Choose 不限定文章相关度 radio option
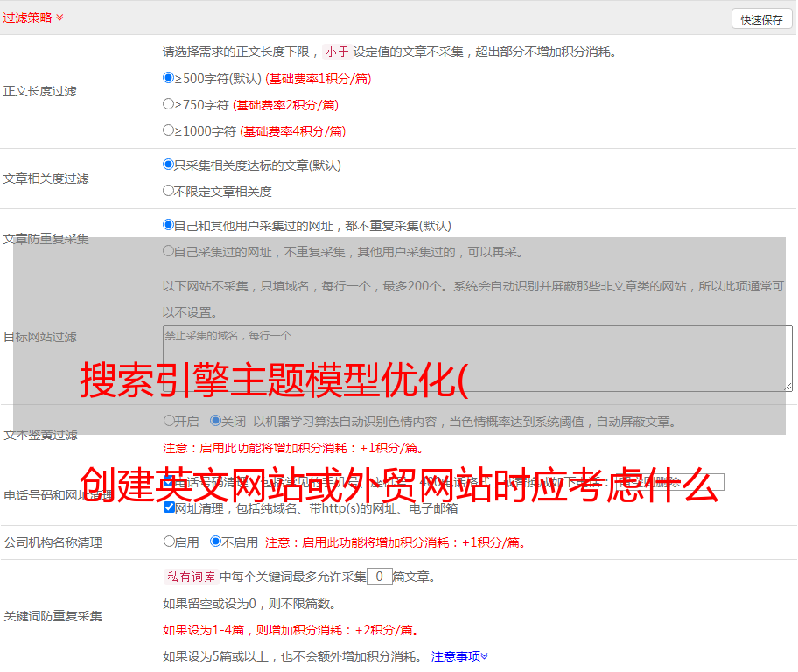 (169, 191)
